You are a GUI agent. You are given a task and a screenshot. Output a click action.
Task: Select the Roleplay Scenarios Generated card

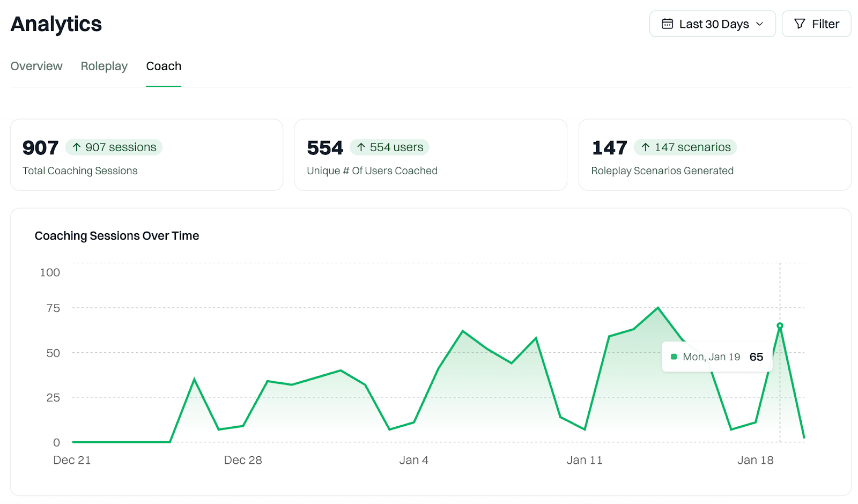click(715, 155)
